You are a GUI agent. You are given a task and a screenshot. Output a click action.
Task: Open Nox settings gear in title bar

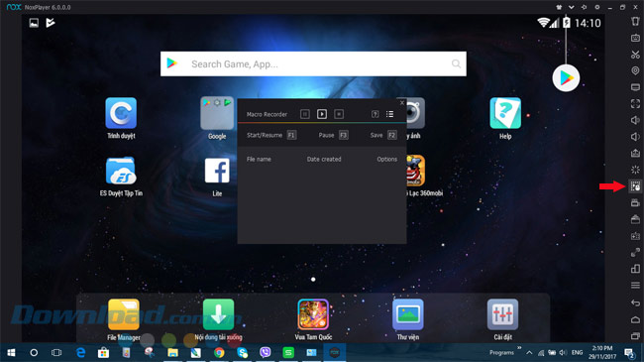click(x=597, y=7)
